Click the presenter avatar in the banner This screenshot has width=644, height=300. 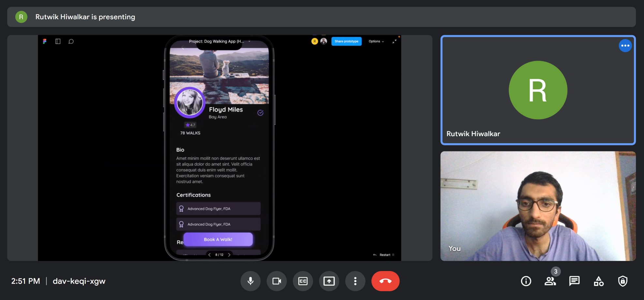point(21,17)
